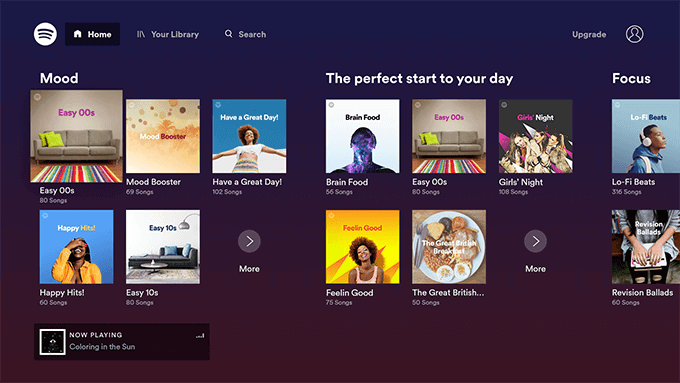Click the '102 Songs' label

[227, 192]
